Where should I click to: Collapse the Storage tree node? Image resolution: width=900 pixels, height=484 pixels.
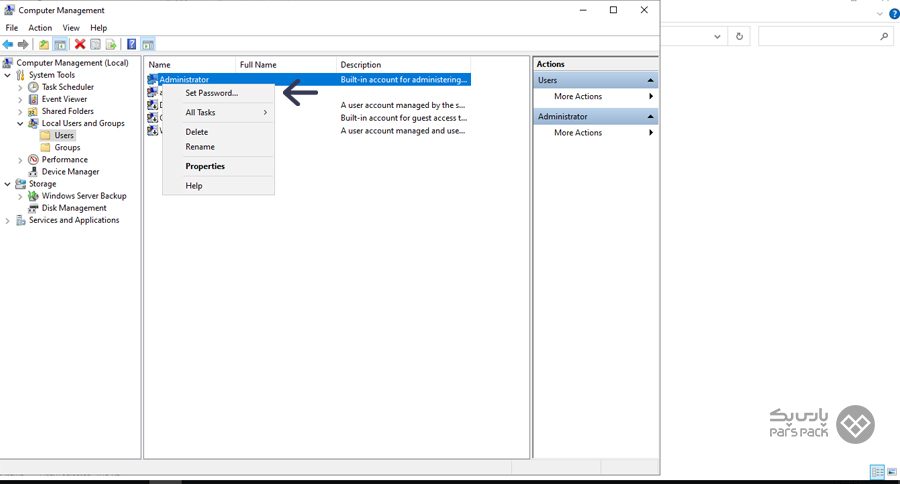7,184
